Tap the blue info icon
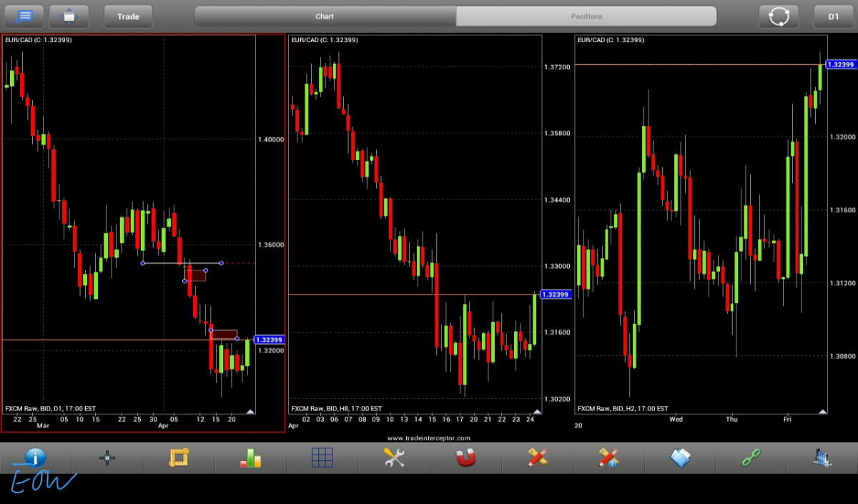This screenshot has width=858, height=504. 35,458
